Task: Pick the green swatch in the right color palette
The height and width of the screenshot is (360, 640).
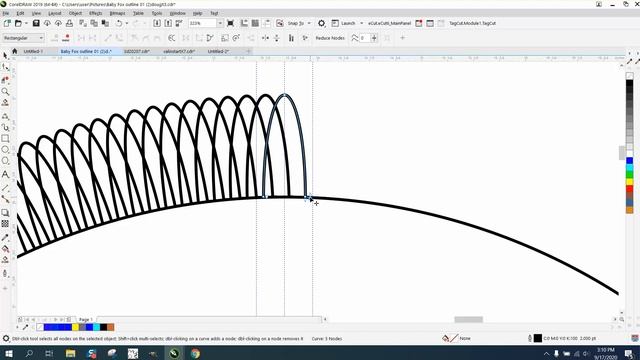Action: pyautogui.click(x=629, y=175)
